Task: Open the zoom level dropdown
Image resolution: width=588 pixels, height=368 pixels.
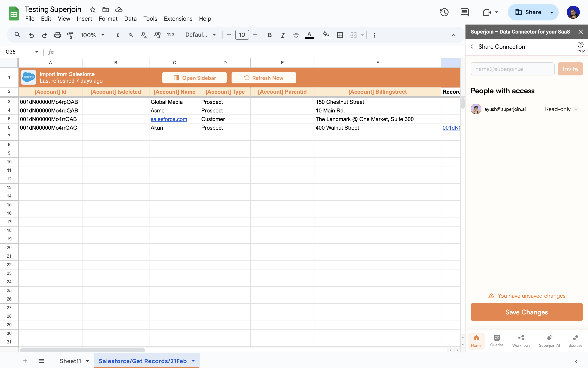Action: (92, 35)
